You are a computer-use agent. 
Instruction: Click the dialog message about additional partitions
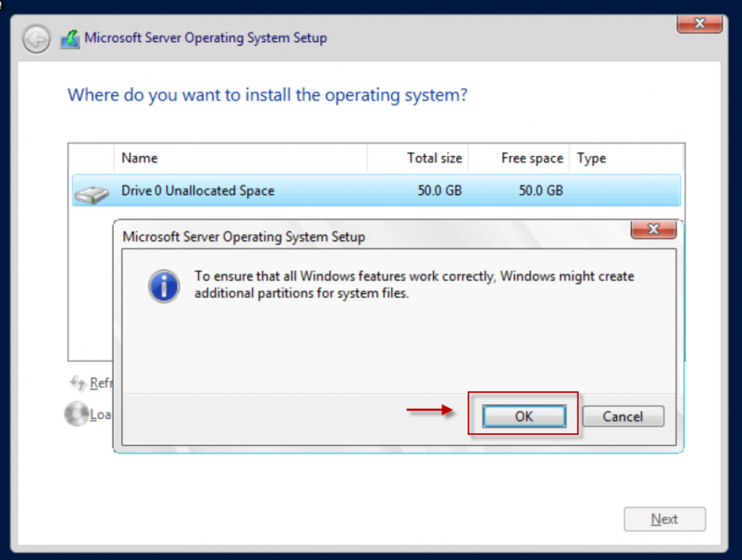pyautogui.click(x=414, y=285)
